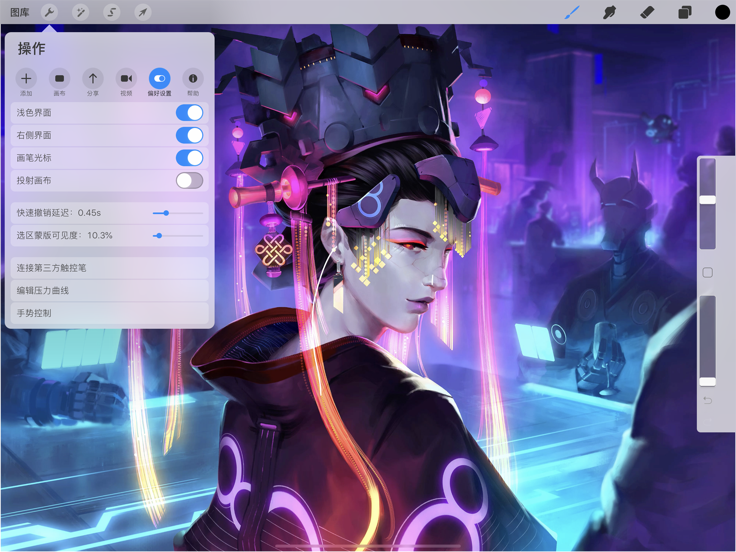The width and height of the screenshot is (736, 552).
Task: Open the 图库 gallery
Action: [x=20, y=12]
